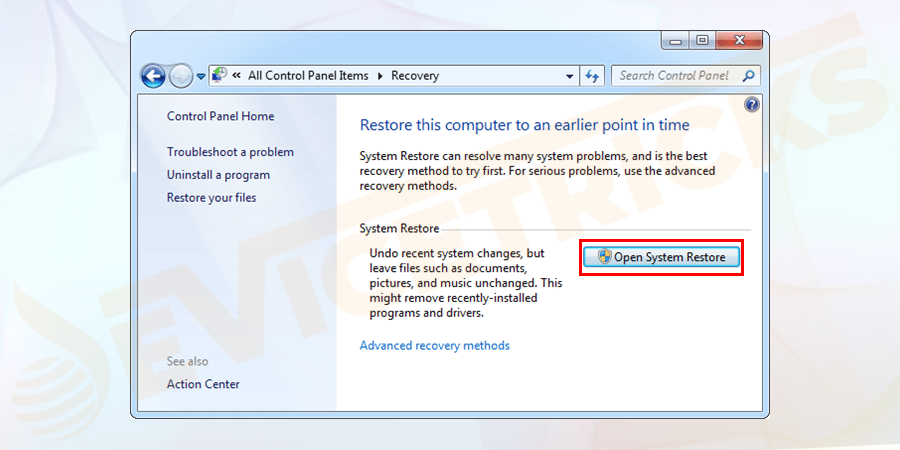Click the System Restore section label

(399, 228)
